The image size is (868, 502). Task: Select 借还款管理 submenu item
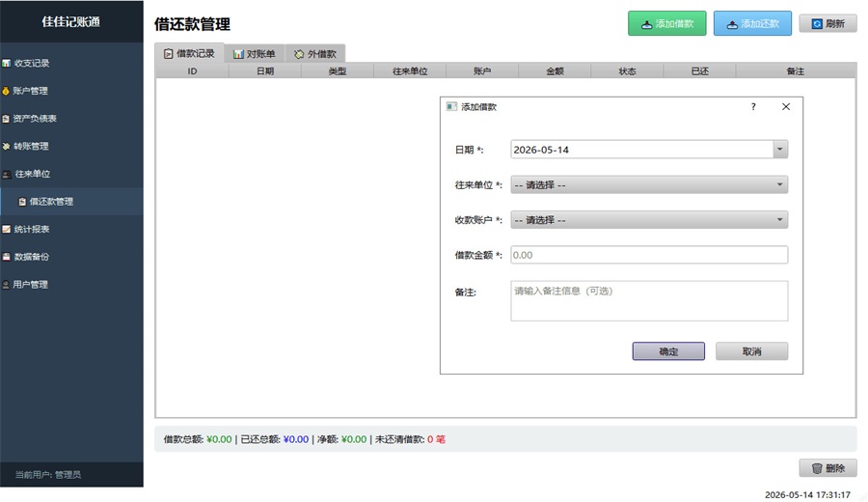(x=71, y=202)
